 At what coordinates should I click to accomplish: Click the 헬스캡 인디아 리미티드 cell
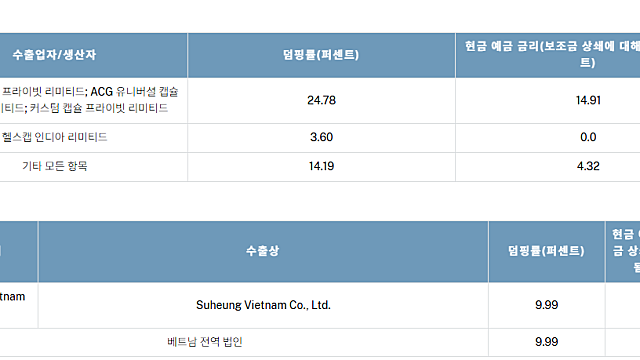click(x=93, y=138)
